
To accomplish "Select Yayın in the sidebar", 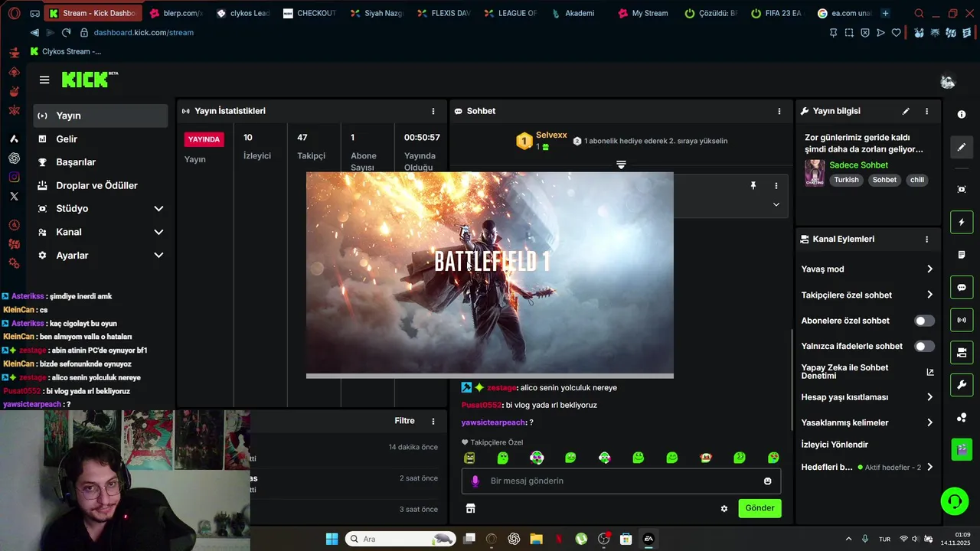I will 100,116.
